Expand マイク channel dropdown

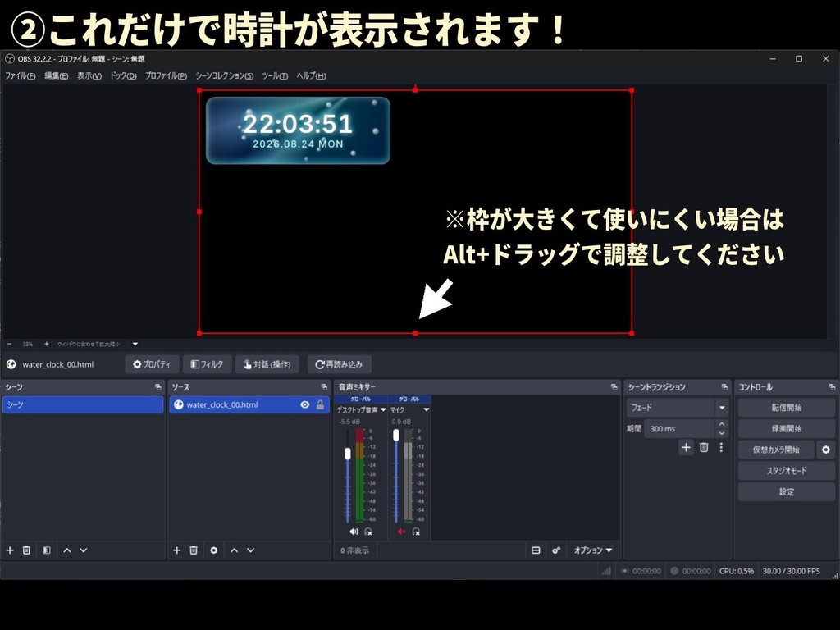coord(427,410)
